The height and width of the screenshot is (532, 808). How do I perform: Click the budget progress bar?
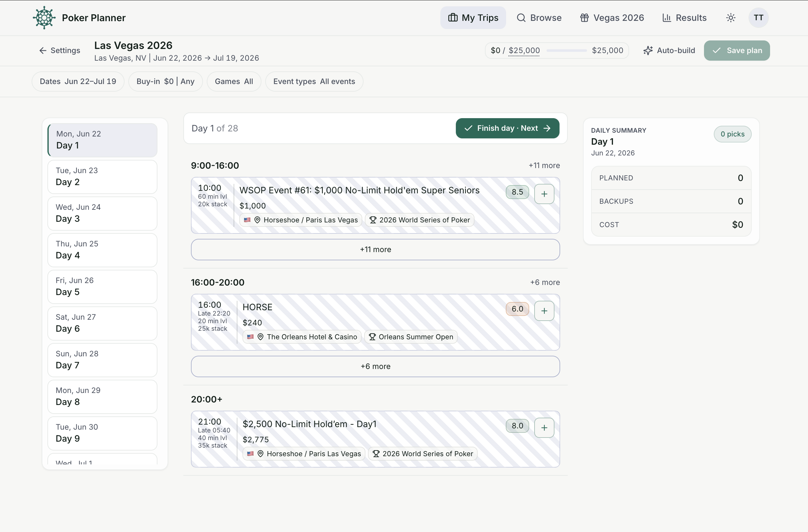pyautogui.click(x=566, y=51)
